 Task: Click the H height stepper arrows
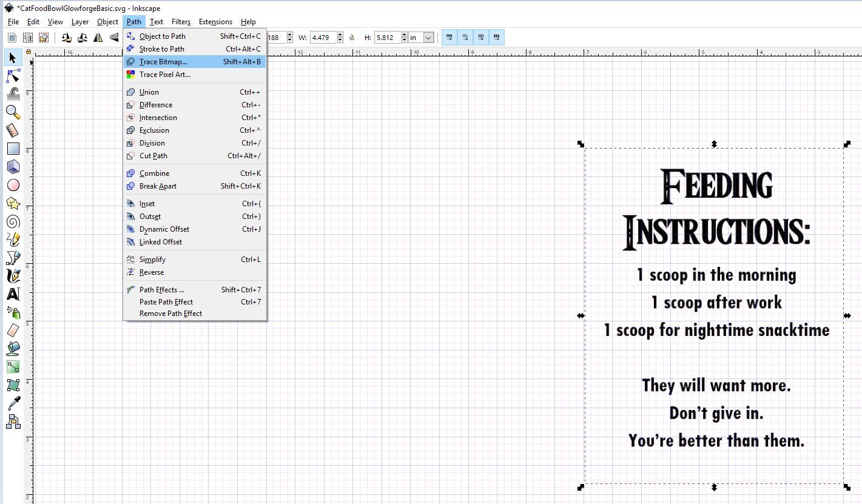tap(405, 38)
